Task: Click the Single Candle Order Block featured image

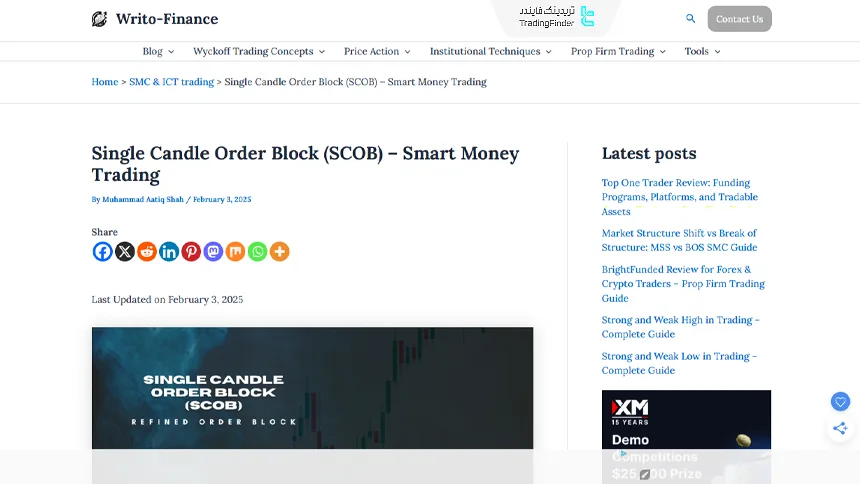Action: coord(312,388)
